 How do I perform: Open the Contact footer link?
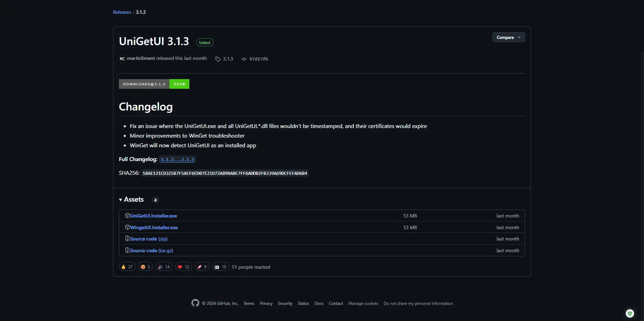click(336, 303)
